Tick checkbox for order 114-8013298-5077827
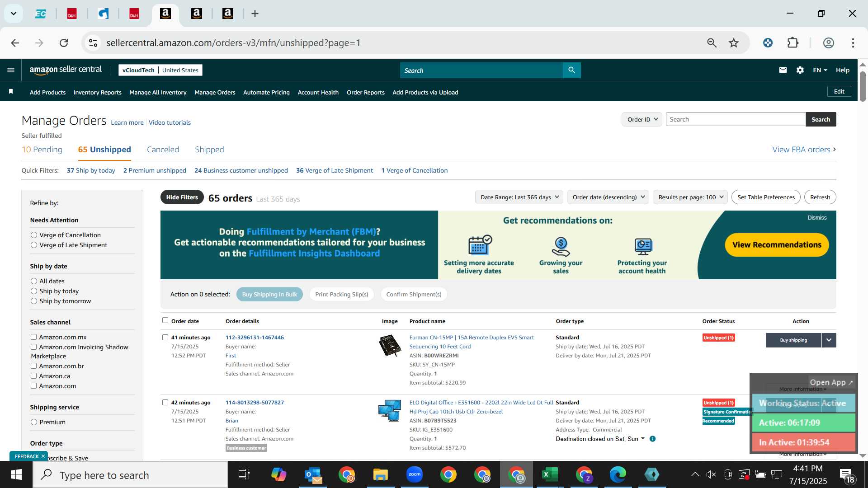This screenshot has height=488, width=868. point(165,403)
